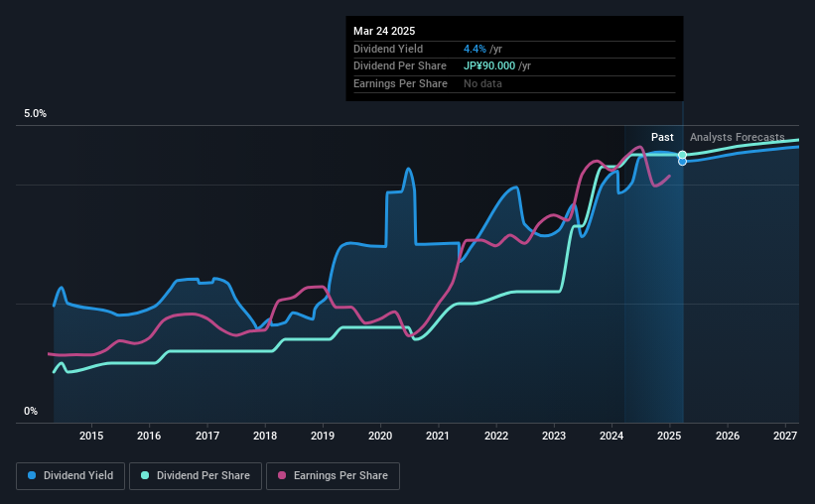
Task: Click the 2022 x-axis label
Action: pos(496,436)
